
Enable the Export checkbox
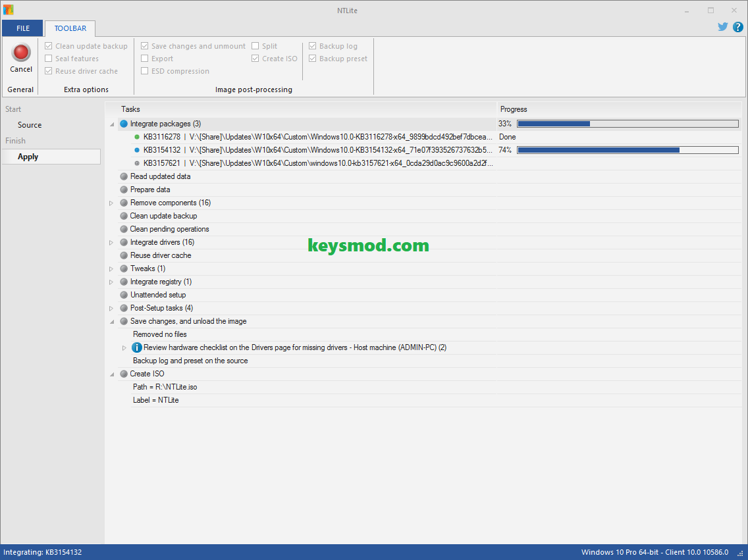click(145, 58)
